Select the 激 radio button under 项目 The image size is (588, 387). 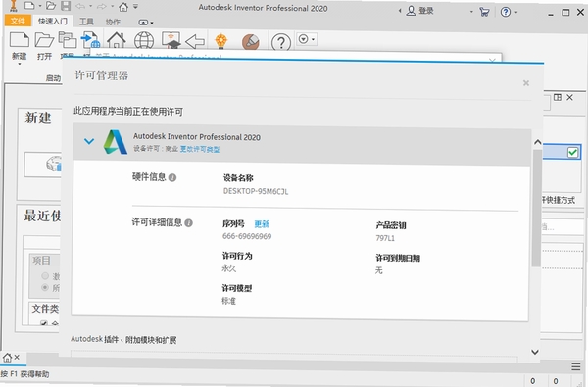45,276
